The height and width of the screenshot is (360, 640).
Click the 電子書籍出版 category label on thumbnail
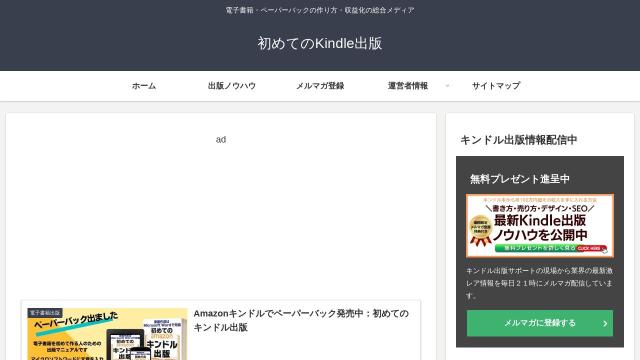[x=45, y=313]
